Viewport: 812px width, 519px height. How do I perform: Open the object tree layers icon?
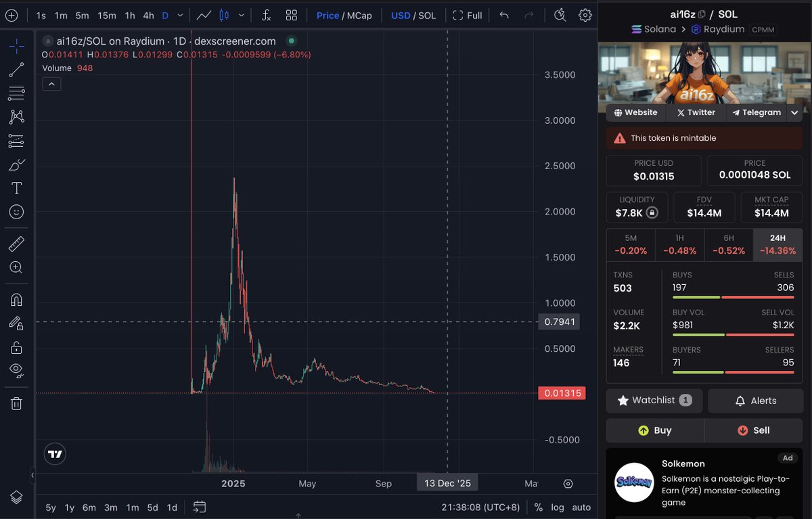tap(17, 497)
